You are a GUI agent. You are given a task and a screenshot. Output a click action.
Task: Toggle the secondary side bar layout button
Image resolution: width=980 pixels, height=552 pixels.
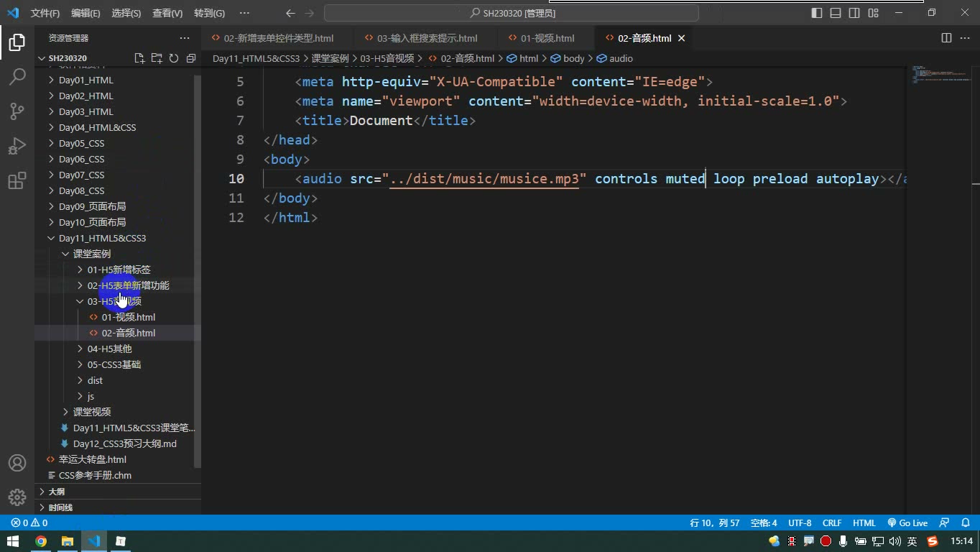click(x=854, y=13)
